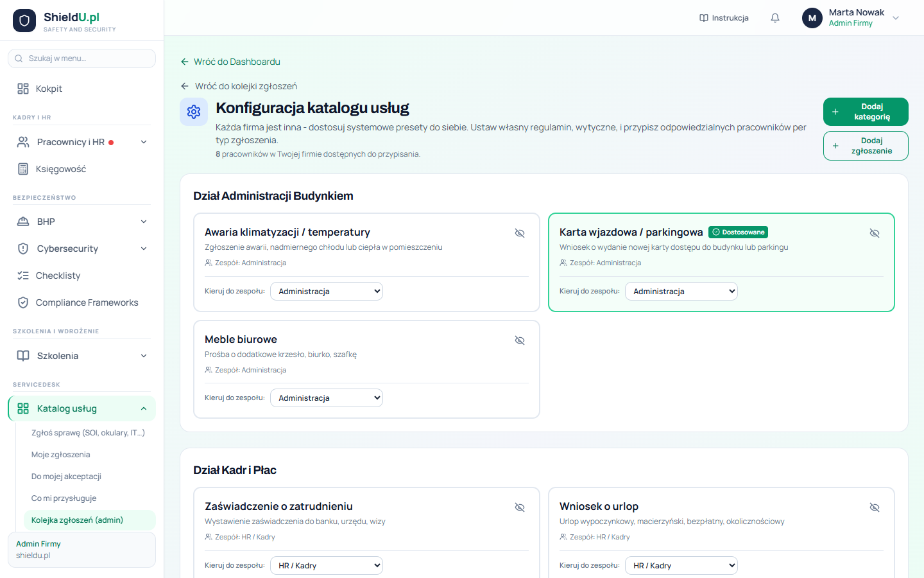This screenshot has width=924, height=578.
Task: Toggle visibility of Wniosek o urlop
Action: click(x=875, y=507)
